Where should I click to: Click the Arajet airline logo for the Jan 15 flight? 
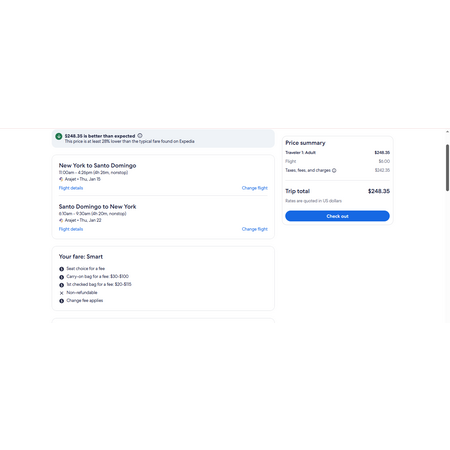tap(61, 179)
